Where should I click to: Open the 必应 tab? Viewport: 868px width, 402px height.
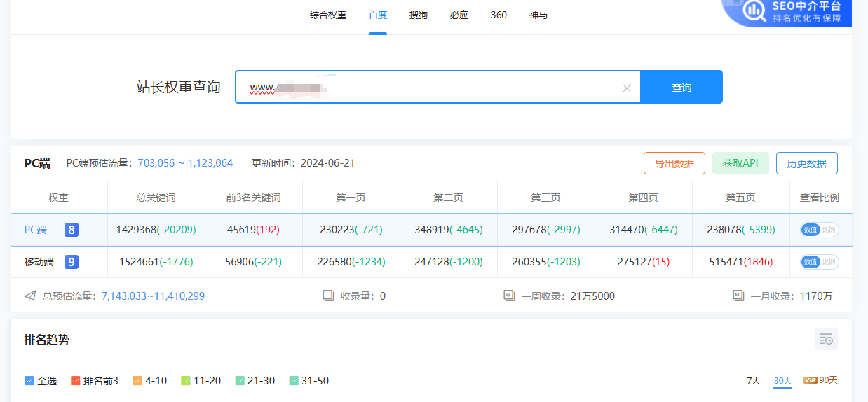(459, 15)
